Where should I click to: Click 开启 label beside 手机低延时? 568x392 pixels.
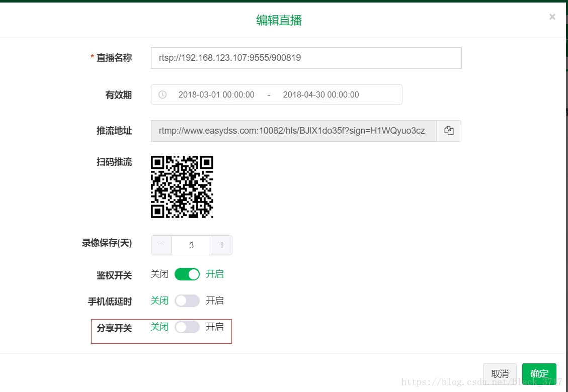(215, 301)
